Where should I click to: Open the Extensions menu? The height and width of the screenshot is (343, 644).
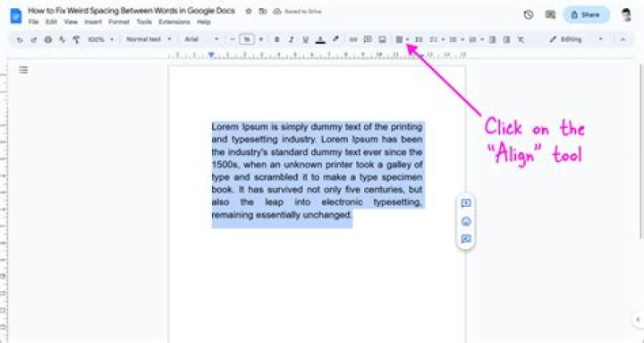(174, 22)
